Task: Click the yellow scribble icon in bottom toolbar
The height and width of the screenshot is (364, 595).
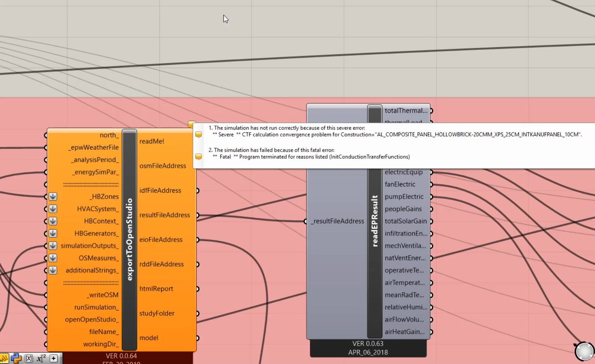Action: (4, 358)
